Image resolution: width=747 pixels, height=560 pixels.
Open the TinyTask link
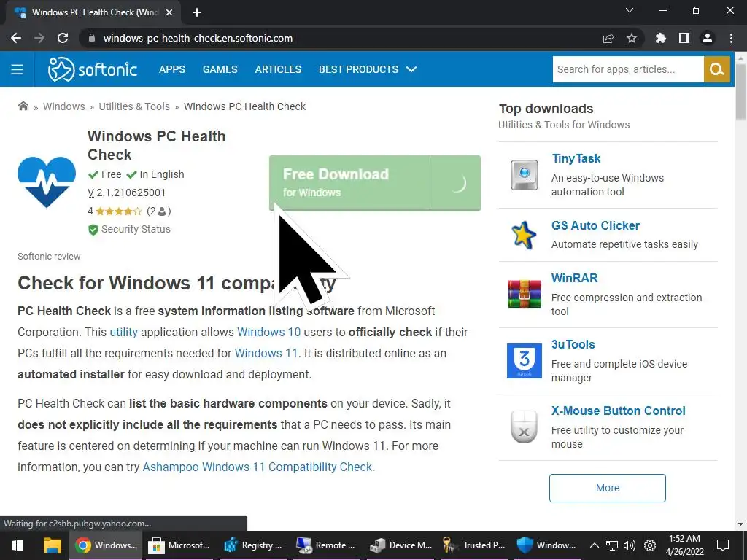click(576, 158)
